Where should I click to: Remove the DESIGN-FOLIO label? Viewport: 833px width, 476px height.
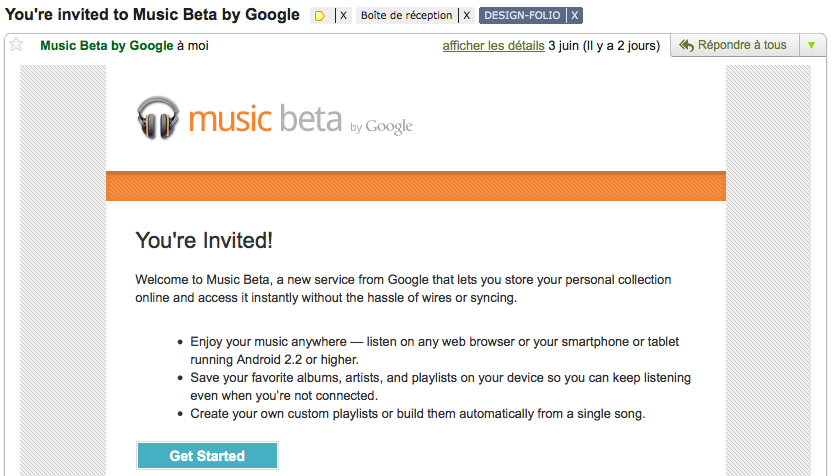pyautogui.click(x=575, y=16)
